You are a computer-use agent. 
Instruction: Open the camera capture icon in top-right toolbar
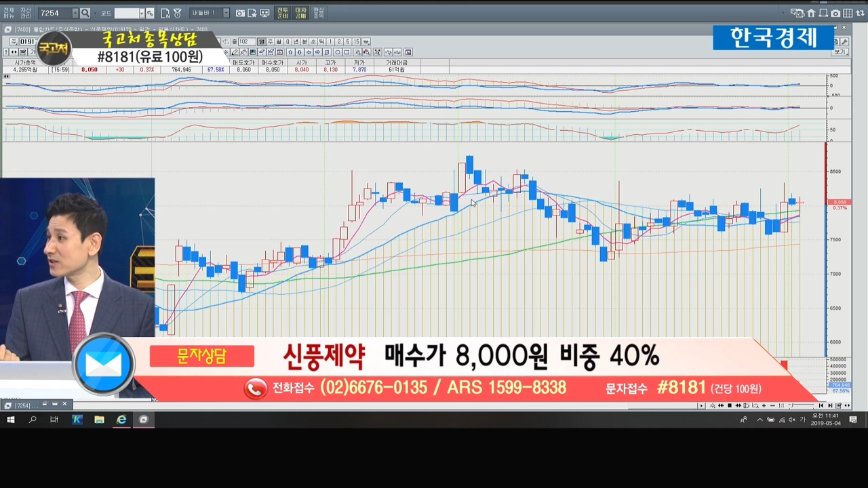pos(835,13)
